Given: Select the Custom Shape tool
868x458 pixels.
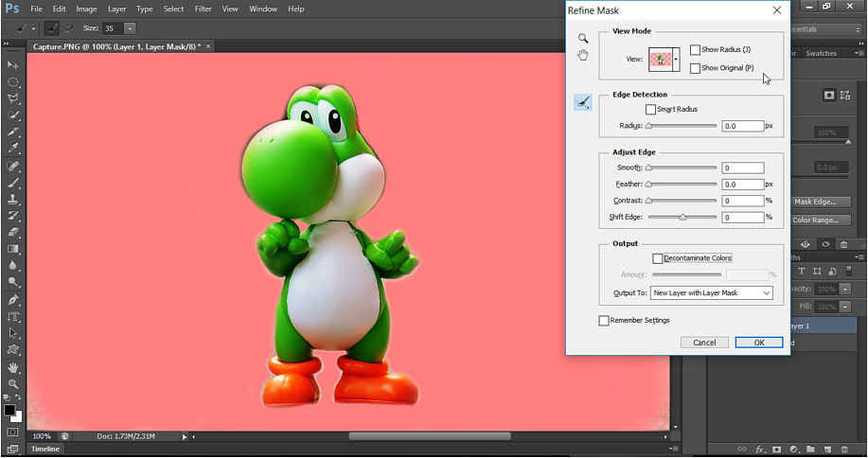Looking at the screenshot, I should pos(12,349).
